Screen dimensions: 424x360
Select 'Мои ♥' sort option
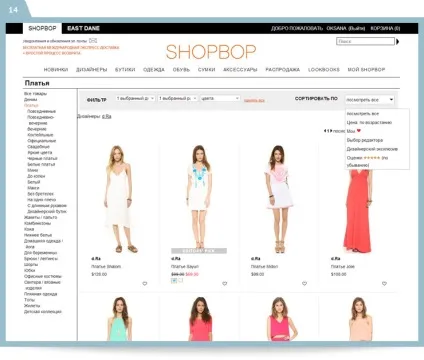coord(354,131)
